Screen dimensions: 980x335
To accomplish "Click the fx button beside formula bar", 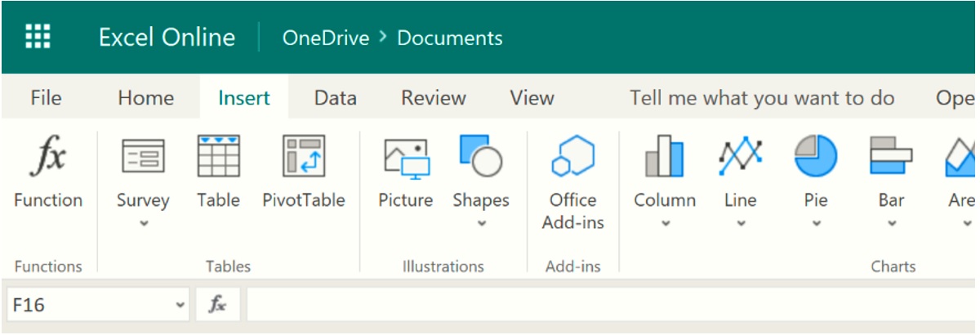I will pyautogui.click(x=217, y=306).
